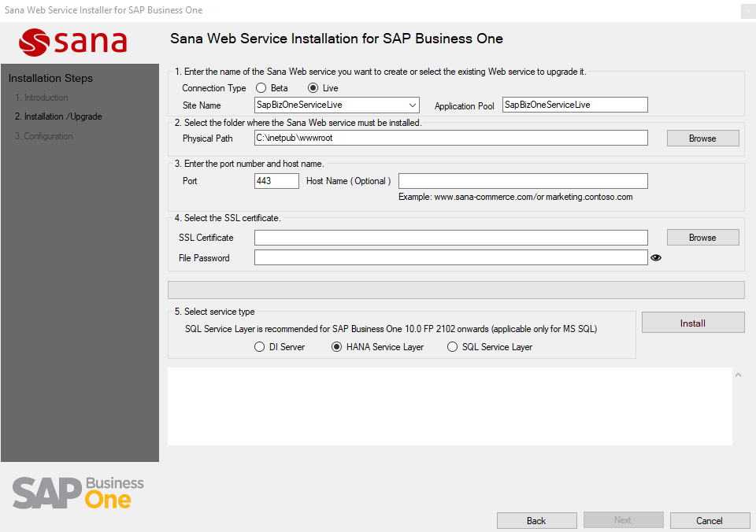Viewport: 756px width, 532px height.
Task: Expand the Site Name dropdown
Action: point(413,105)
